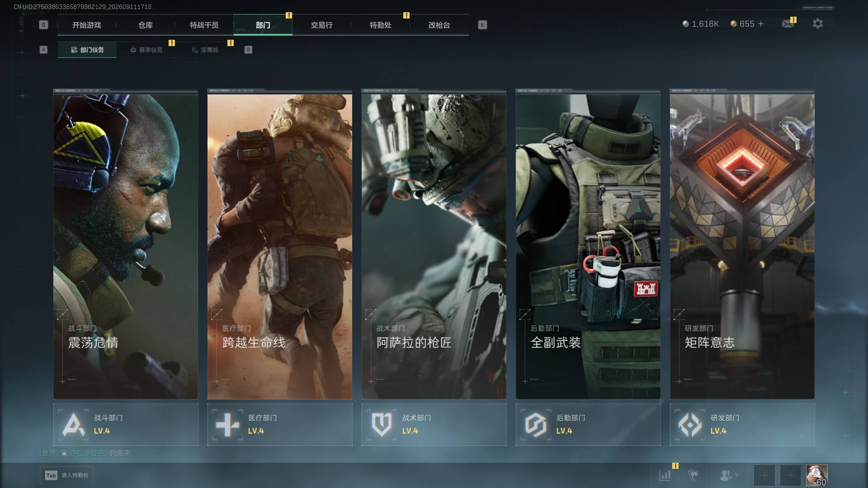The height and width of the screenshot is (488, 868).
Task: Click the flag icon in bottom bar
Action: click(x=693, y=475)
